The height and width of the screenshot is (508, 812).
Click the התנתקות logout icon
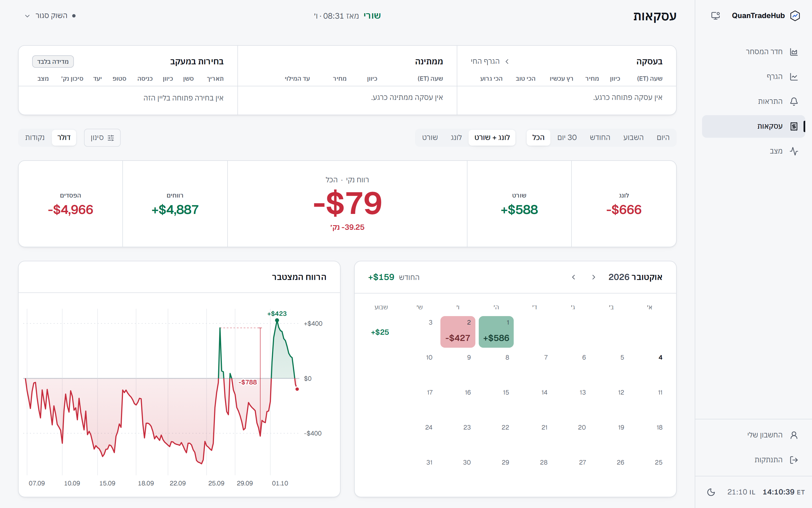794,460
